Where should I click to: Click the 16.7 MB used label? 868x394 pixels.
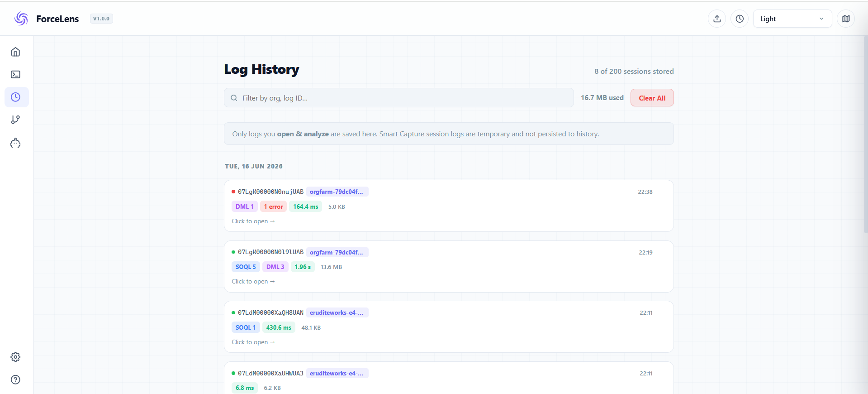(x=602, y=98)
